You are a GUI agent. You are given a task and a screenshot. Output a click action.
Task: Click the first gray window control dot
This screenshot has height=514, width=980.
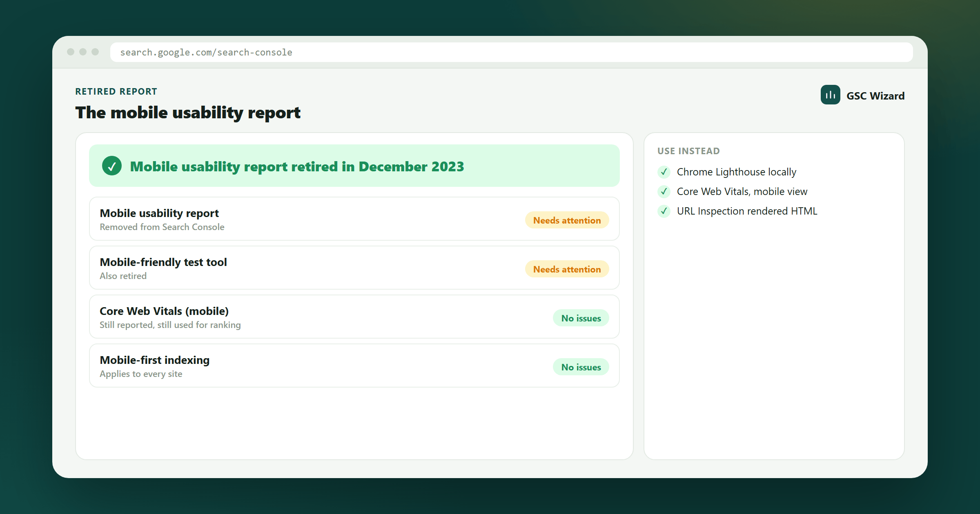(71, 52)
